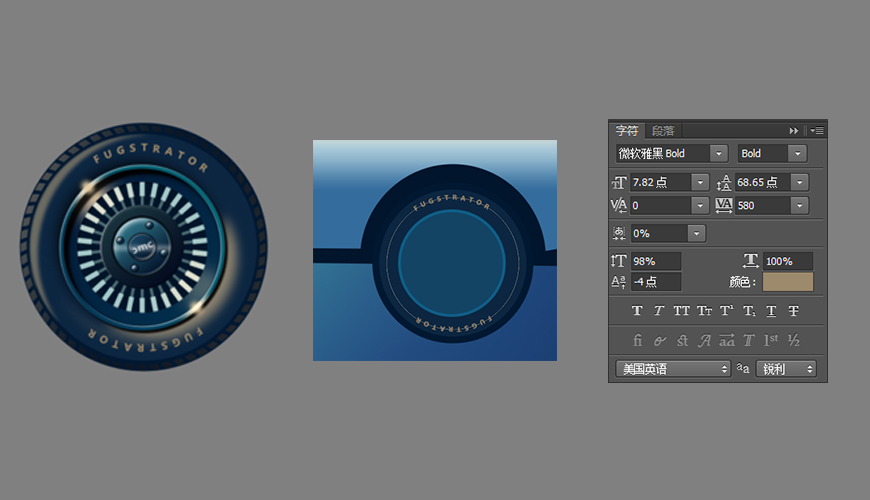Open the tan text color swatch

pos(788,282)
